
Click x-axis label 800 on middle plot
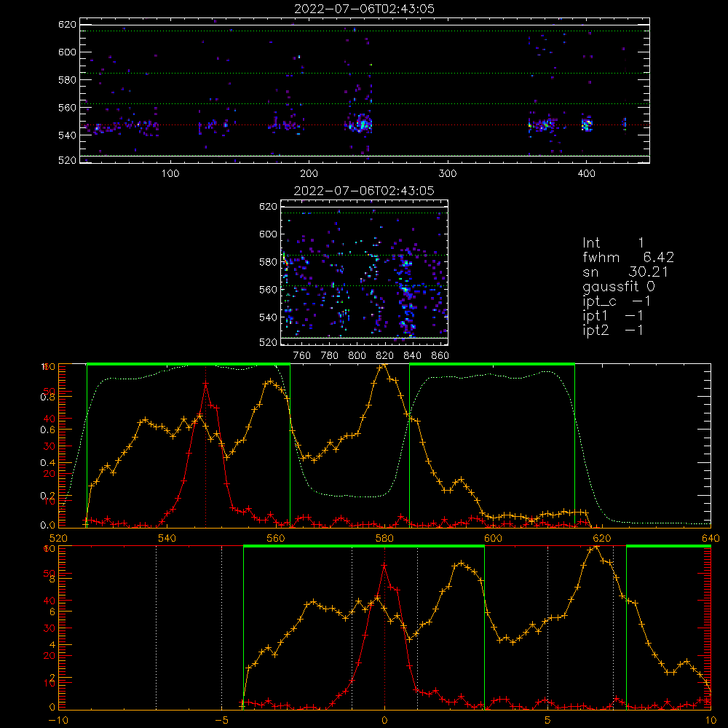coord(357,356)
